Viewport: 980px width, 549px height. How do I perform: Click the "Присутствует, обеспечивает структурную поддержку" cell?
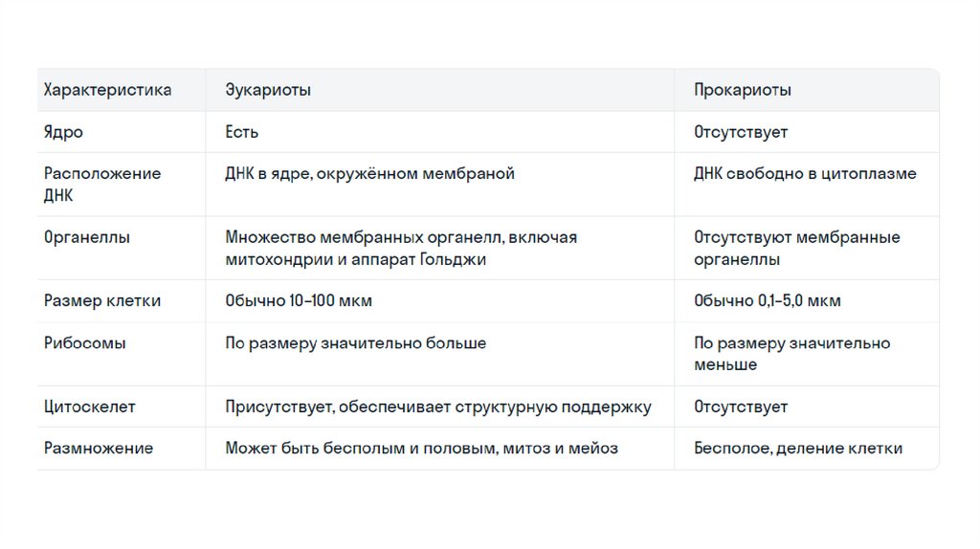click(x=437, y=406)
